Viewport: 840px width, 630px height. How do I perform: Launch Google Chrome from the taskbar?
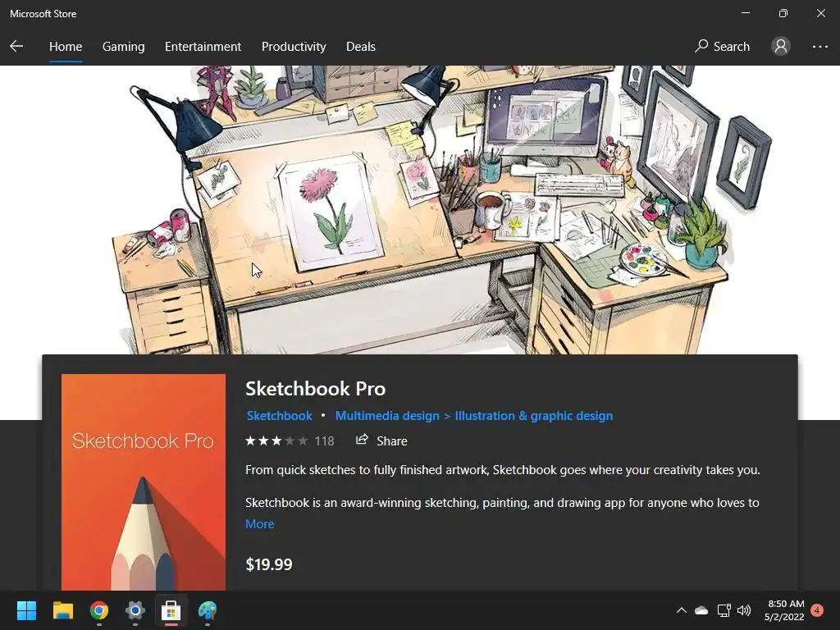99,610
